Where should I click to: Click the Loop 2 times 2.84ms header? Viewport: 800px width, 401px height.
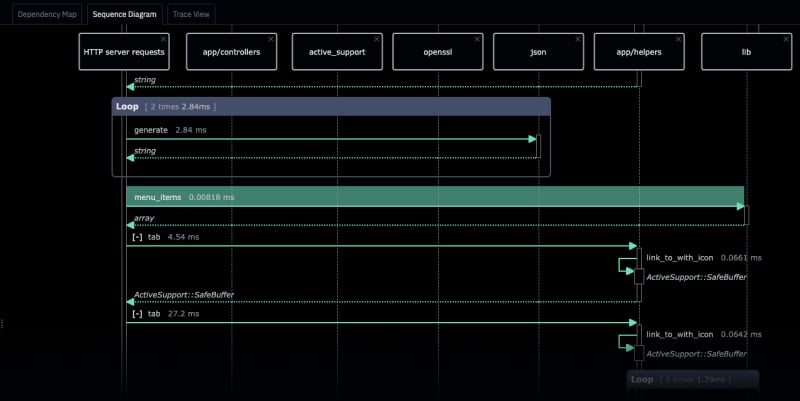point(331,107)
